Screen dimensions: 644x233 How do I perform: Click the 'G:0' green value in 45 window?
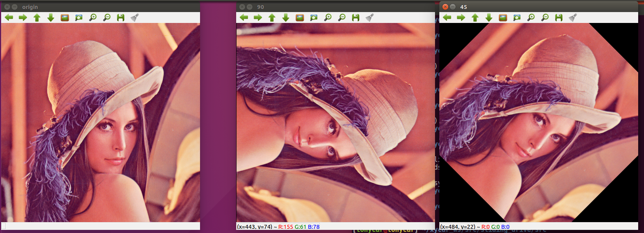click(496, 227)
